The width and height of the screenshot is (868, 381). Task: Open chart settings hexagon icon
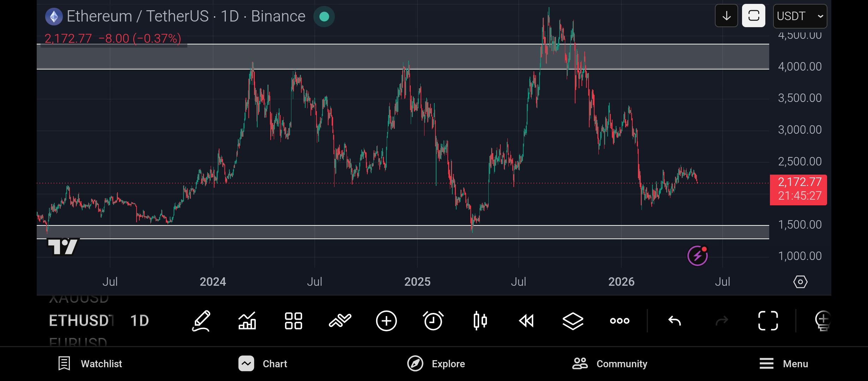tap(800, 282)
